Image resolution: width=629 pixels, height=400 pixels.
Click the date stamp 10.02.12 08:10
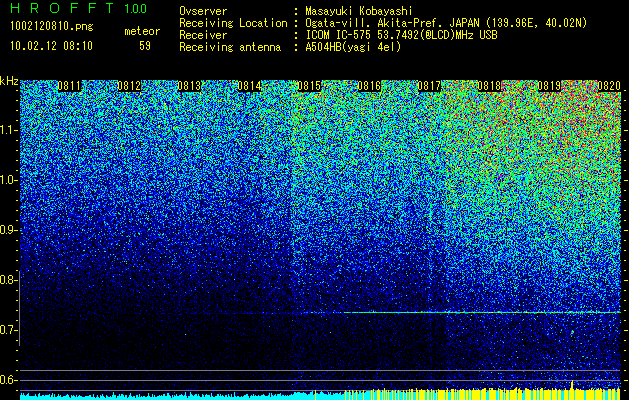[x=51, y=46]
